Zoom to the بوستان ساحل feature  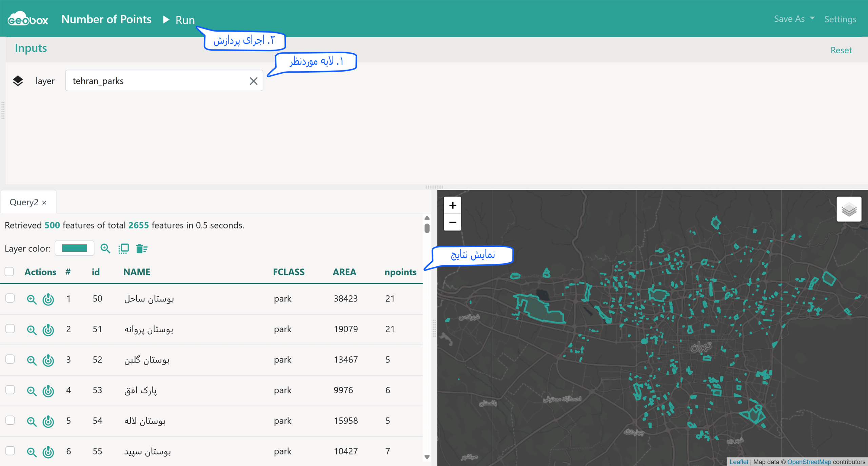(x=32, y=299)
